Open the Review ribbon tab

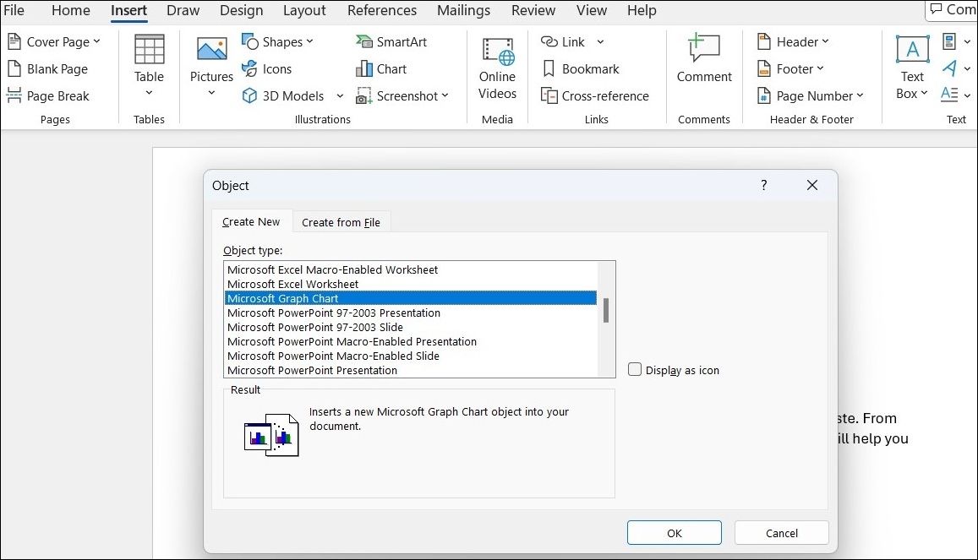533,10
